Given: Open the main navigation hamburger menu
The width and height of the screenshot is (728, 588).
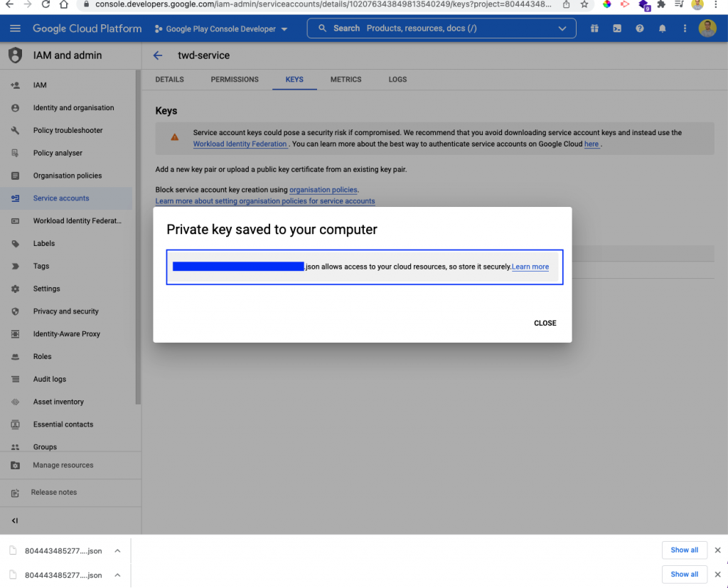Looking at the screenshot, I should [15, 28].
